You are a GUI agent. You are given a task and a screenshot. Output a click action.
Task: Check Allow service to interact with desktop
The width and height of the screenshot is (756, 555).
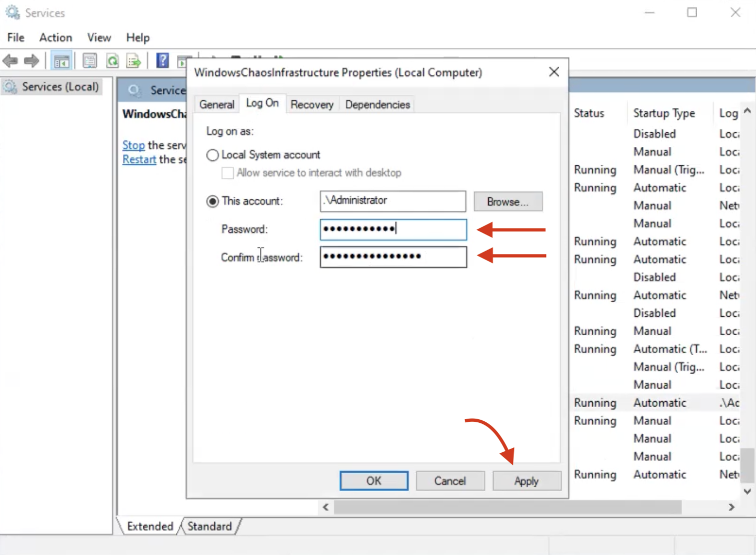228,173
